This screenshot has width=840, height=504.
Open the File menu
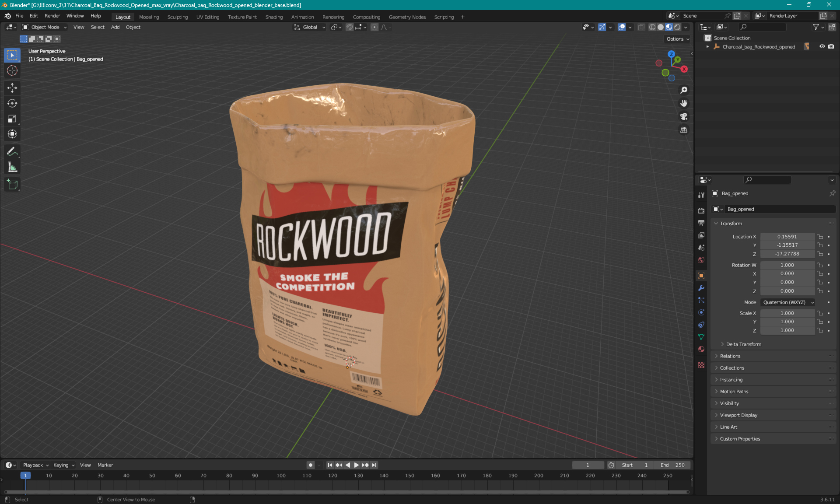tap(19, 16)
